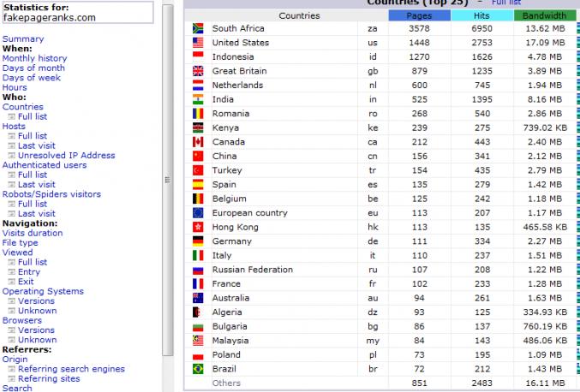Image resolution: width=580 pixels, height=392 pixels.
Task: Click the South Africa pages value 3578
Action: pyautogui.click(x=420, y=28)
